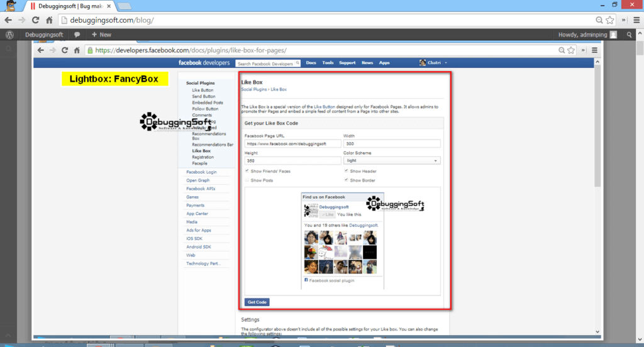Select Follow Button in the Social Plugins list

point(206,109)
